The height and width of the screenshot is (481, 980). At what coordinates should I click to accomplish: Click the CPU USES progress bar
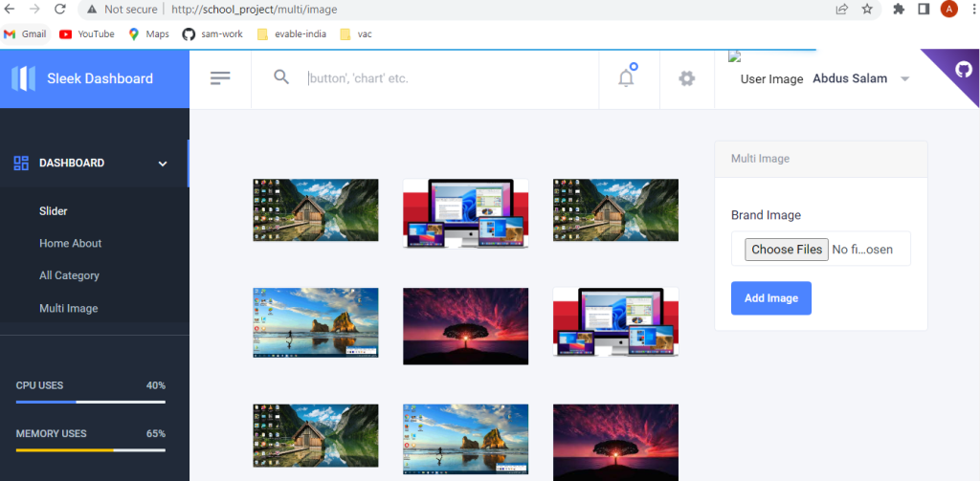[x=90, y=402]
